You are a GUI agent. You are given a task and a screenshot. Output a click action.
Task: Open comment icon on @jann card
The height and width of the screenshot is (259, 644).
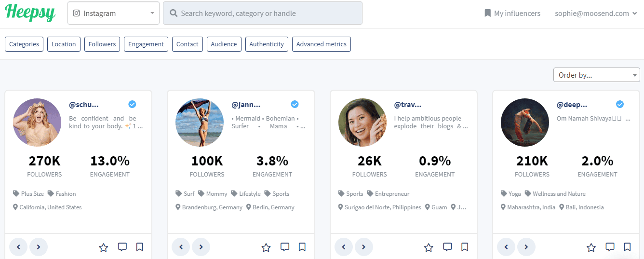point(285,247)
